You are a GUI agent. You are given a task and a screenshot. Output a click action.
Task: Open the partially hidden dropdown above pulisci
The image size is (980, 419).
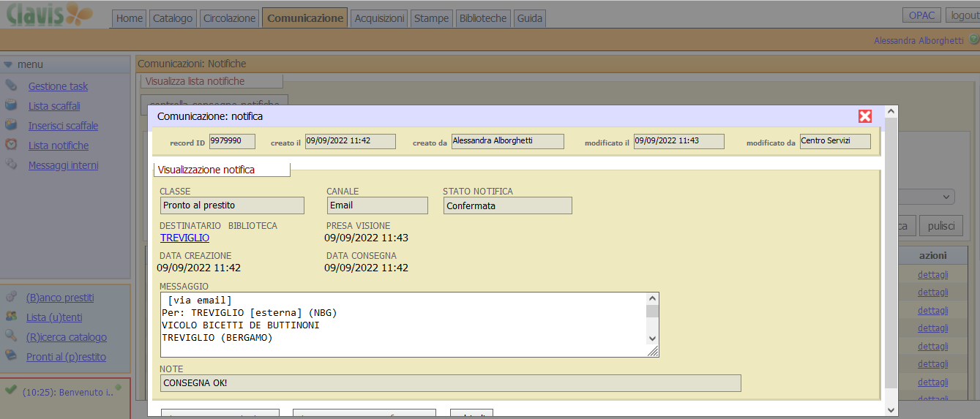tap(926, 197)
